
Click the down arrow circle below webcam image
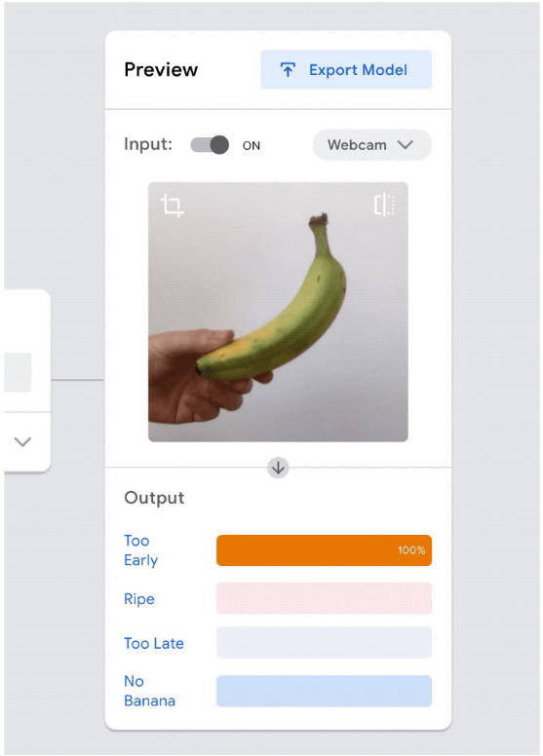point(278,468)
